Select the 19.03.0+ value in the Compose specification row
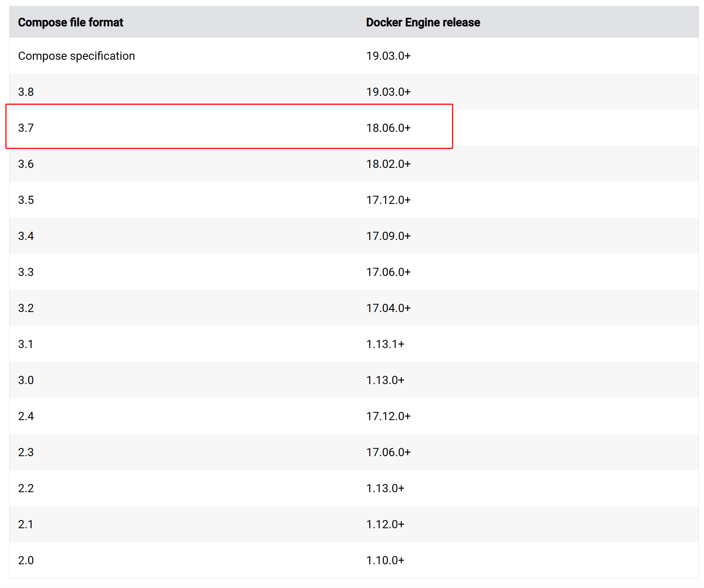The image size is (704, 588). pos(388,56)
